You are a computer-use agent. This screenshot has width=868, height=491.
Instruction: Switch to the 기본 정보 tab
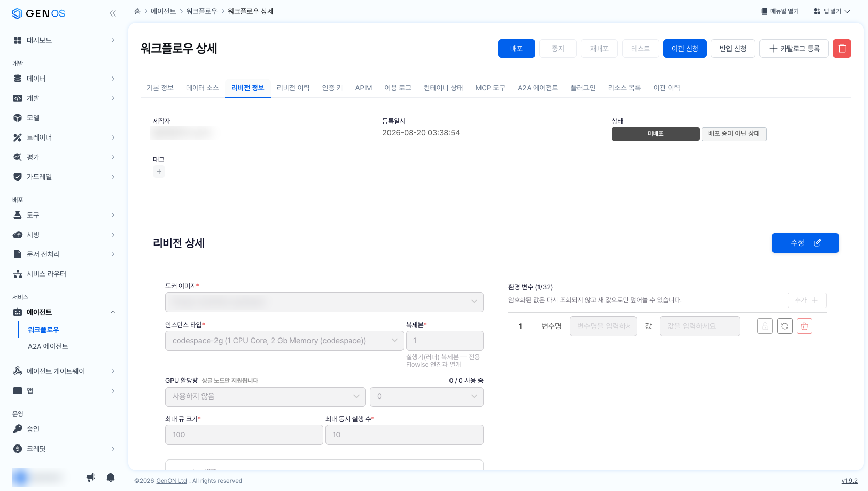(160, 88)
